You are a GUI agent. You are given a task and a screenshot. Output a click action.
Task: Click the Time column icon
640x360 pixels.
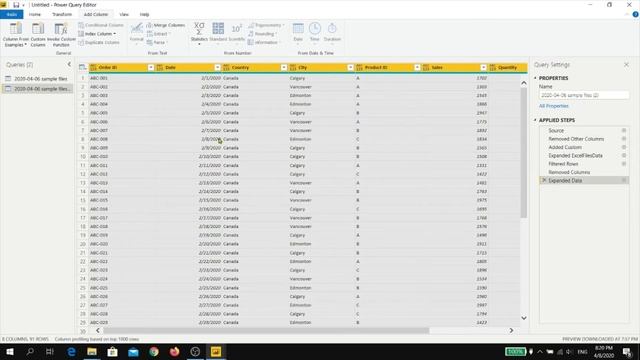[x=315, y=29]
